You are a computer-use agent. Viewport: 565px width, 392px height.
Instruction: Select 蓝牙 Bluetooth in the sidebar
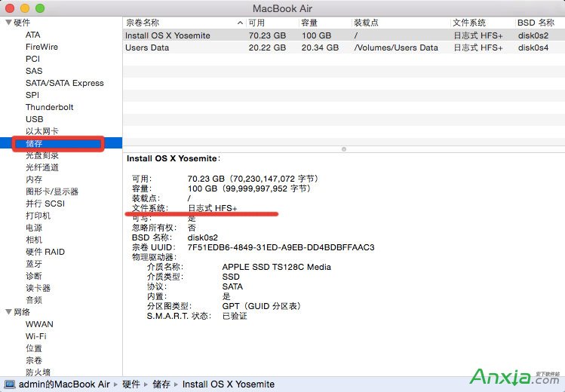pyautogui.click(x=34, y=264)
